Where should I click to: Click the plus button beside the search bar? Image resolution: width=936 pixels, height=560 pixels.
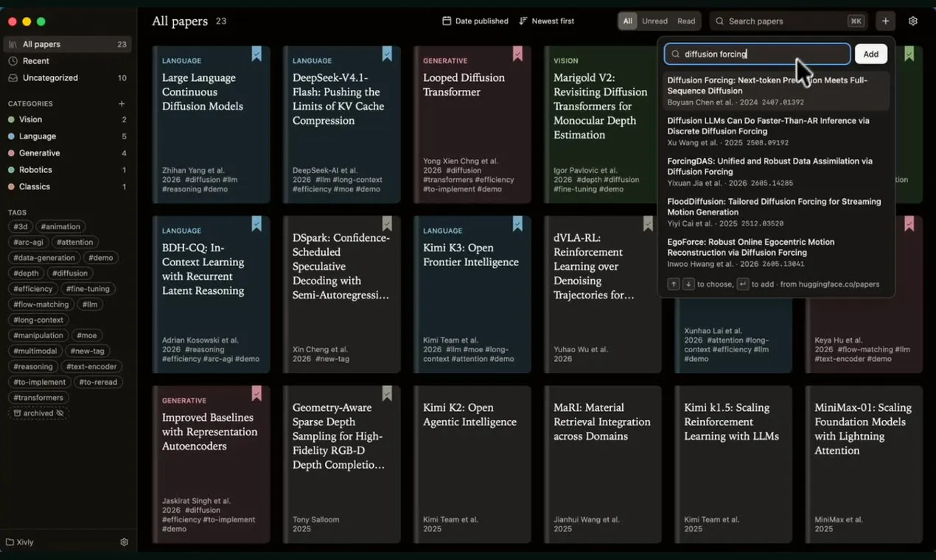click(886, 21)
